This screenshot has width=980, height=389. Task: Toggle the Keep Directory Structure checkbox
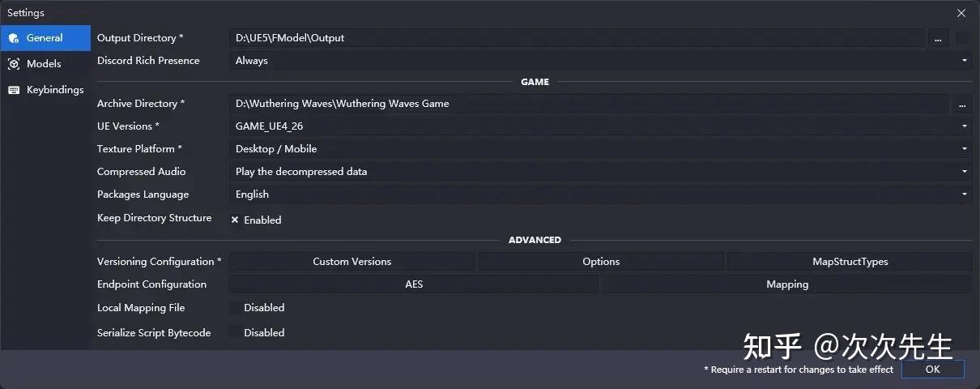click(236, 220)
